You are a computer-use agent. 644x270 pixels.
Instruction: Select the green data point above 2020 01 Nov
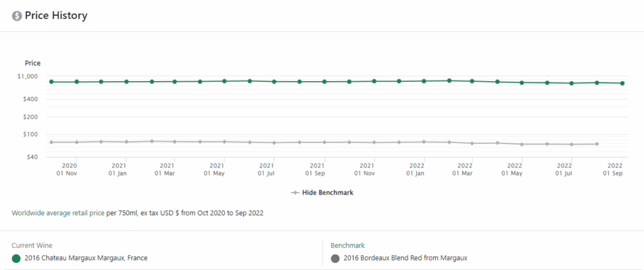[77, 82]
